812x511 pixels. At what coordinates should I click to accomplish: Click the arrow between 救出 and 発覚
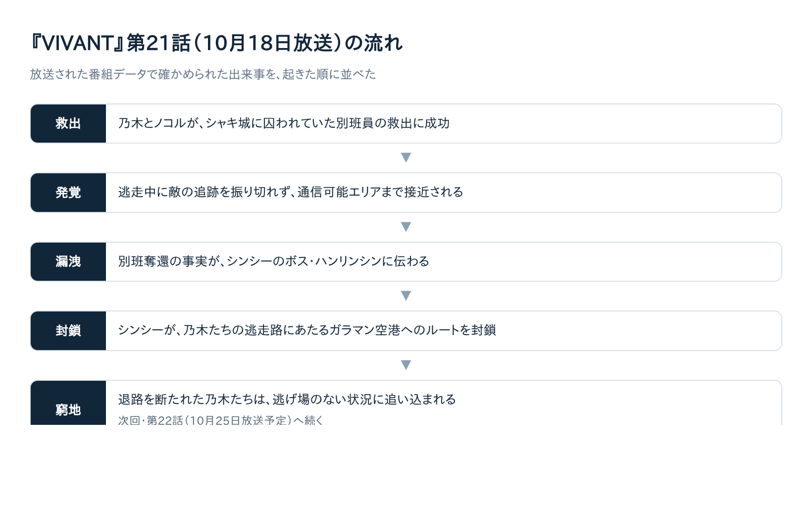(x=406, y=157)
